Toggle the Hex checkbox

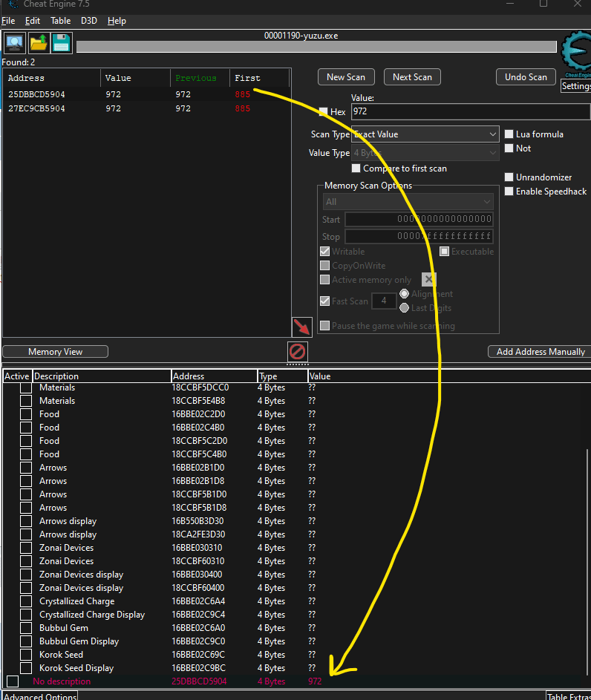pos(323,111)
